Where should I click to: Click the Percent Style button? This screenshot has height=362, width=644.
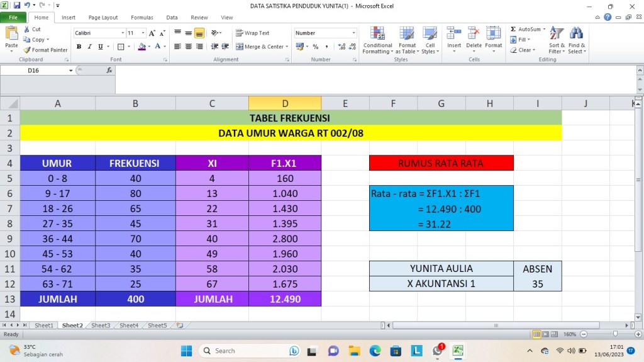tap(315, 47)
